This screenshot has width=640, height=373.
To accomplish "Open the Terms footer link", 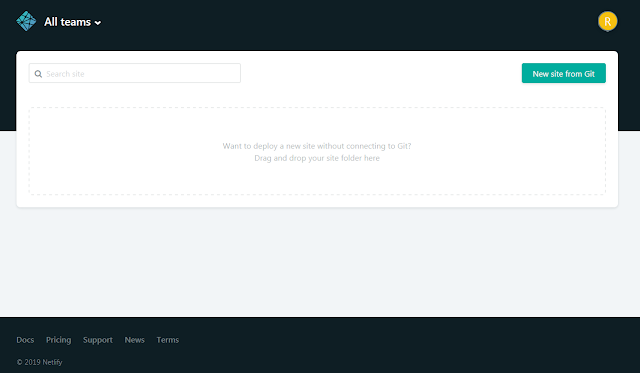I will tap(168, 340).
